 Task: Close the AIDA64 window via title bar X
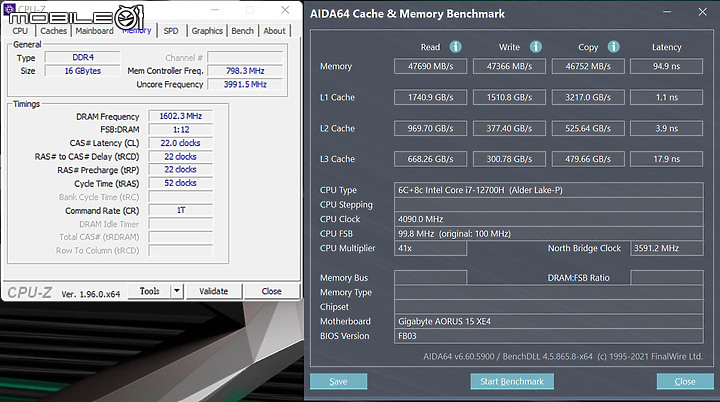tap(703, 12)
